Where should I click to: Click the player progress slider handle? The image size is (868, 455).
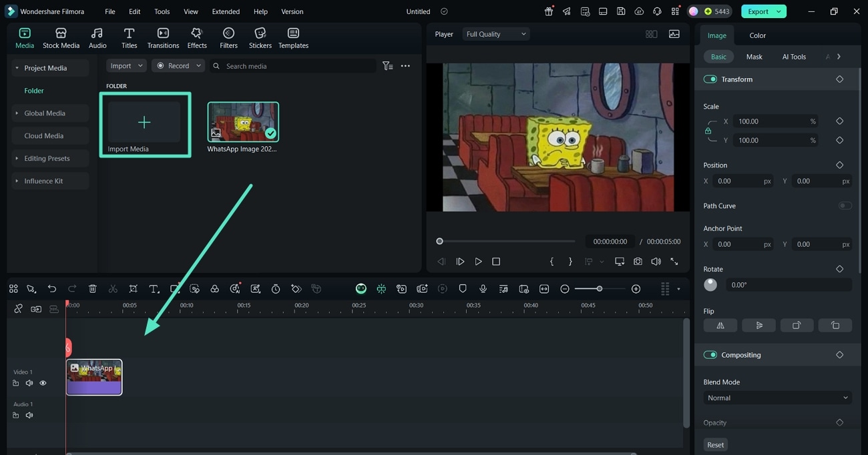point(439,242)
